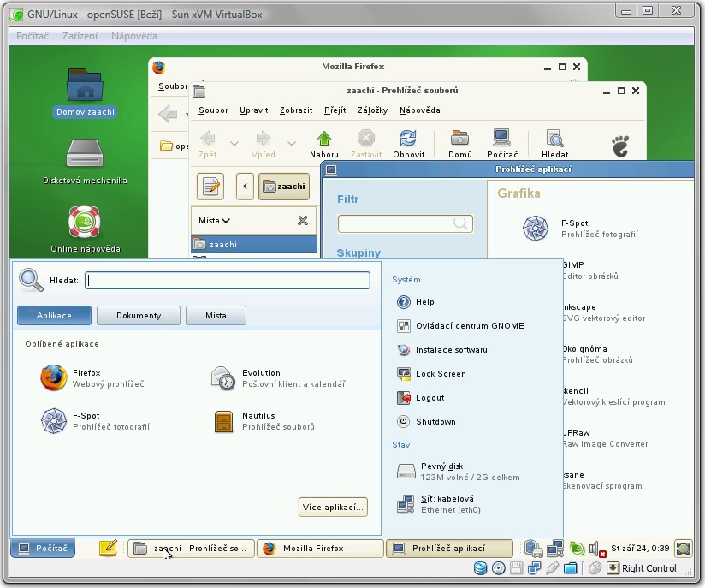Open Online nápověda desktop icon
Screen dimensions: 705x588
[x=85, y=230]
